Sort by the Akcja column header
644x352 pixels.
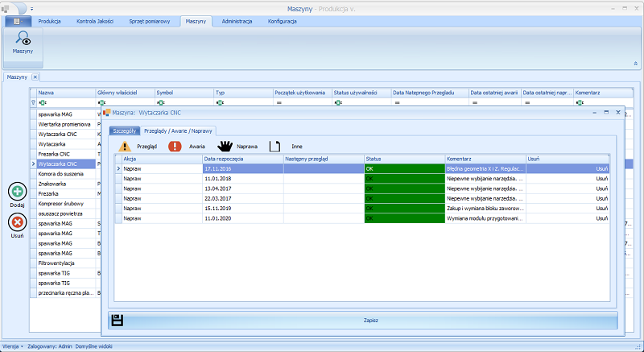tap(163, 159)
